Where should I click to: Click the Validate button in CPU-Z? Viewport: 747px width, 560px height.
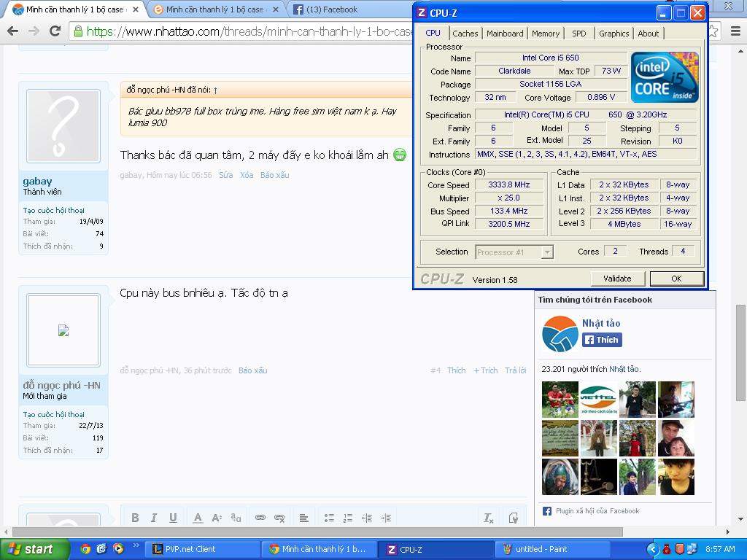tap(617, 279)
